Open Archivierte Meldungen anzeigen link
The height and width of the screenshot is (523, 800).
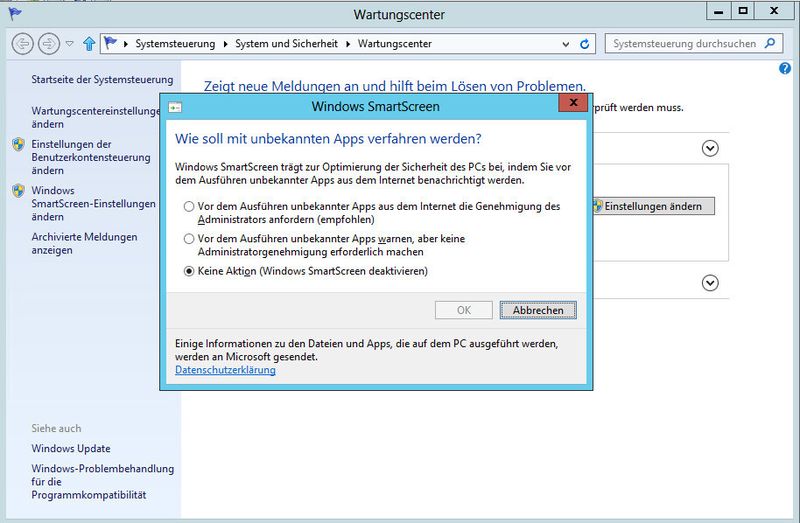point(84,243)
